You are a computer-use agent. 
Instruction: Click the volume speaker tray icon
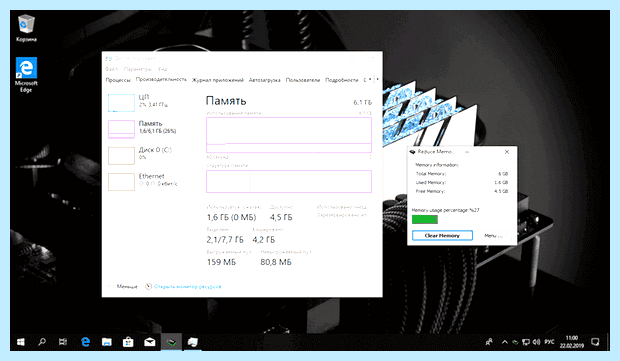point(536,342)
